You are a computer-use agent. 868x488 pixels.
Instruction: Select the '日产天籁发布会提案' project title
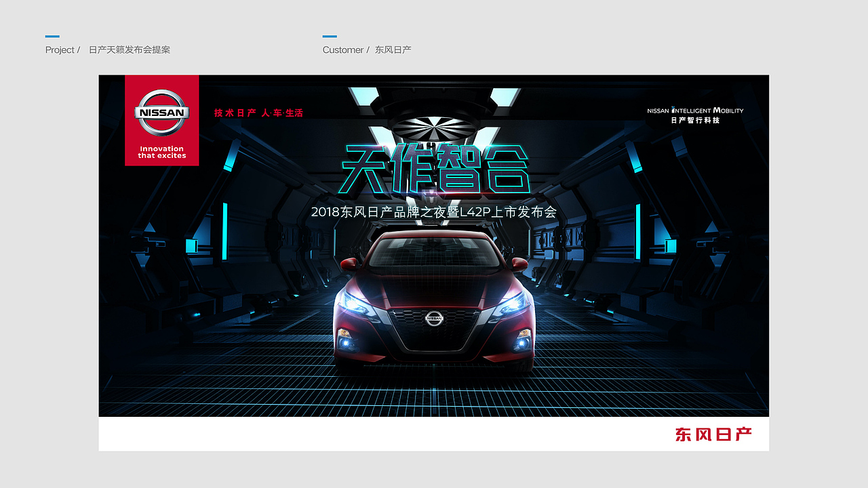click(x=130, y=50)
